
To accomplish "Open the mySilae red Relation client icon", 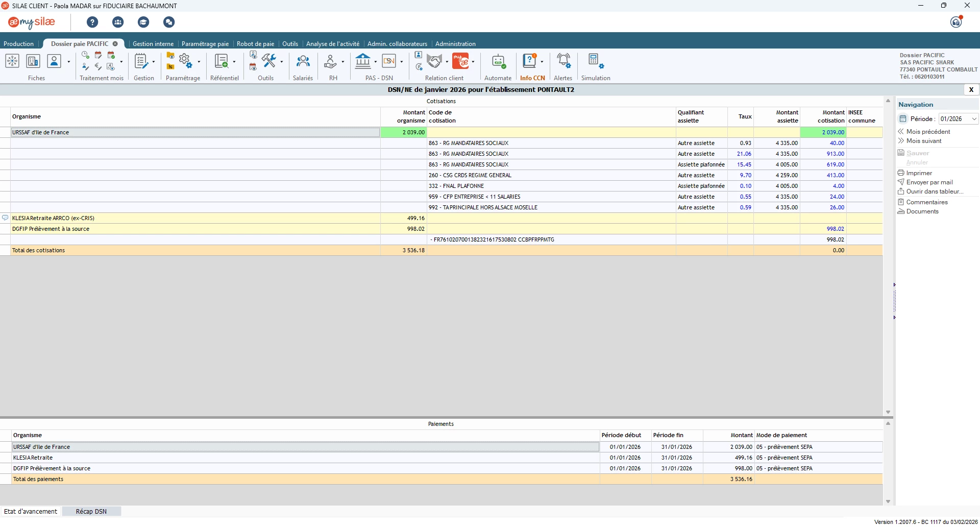I will [x=460, y=61].
